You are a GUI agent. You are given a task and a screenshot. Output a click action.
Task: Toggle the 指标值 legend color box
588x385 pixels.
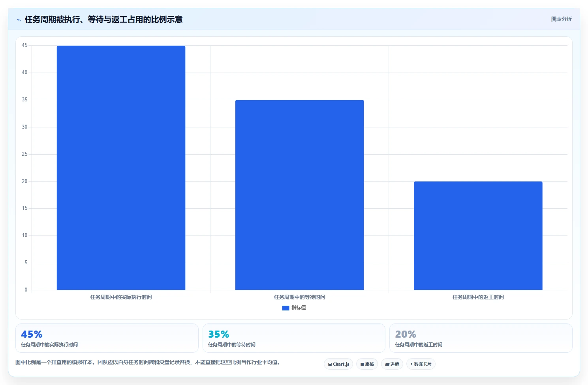[x=286, y=308]
